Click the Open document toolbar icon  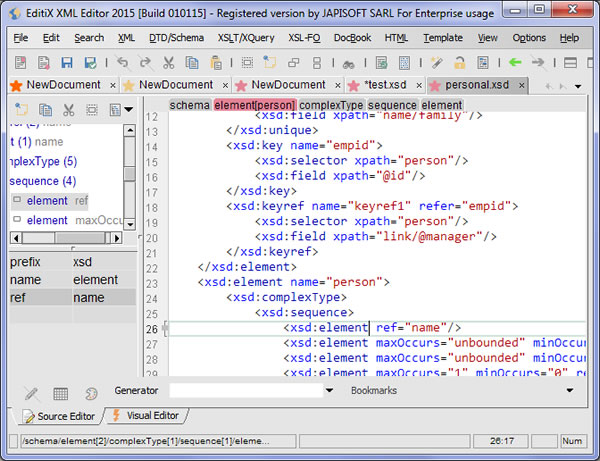pyautogui.click(x=44, y=62)
